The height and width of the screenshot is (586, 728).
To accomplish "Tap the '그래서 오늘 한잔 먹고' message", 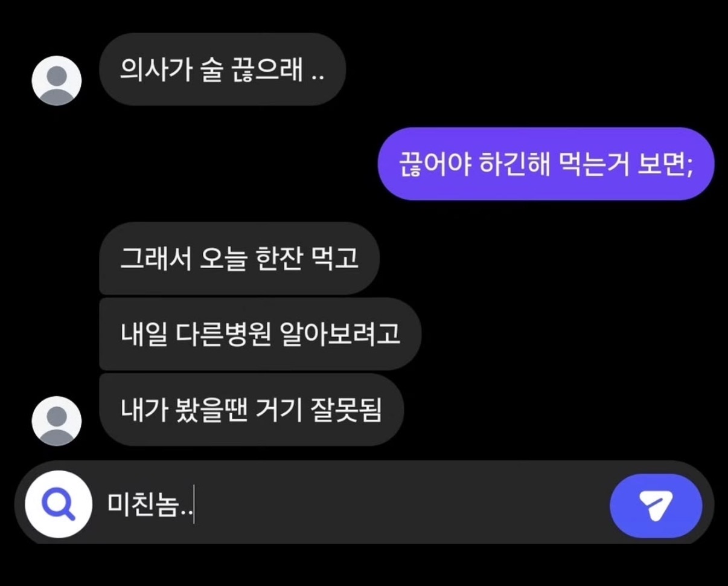I will click(239, 258).
